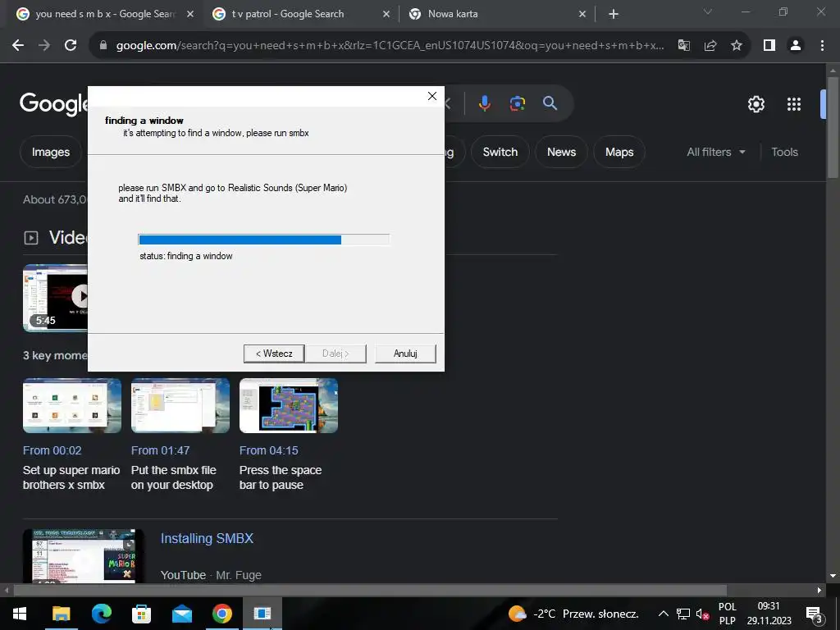Start voice search with microphone icon
This screenshot has width=840, height=630.
484,103
